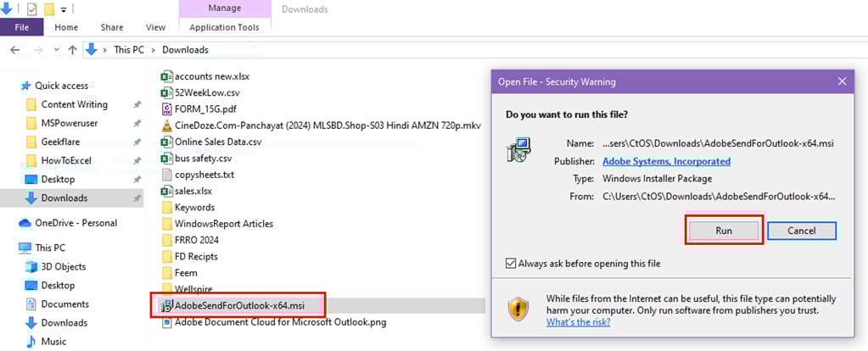Select This PC in the navigation pane
The height and width of the screenshot is (351, 868).
tap(50, 248)
